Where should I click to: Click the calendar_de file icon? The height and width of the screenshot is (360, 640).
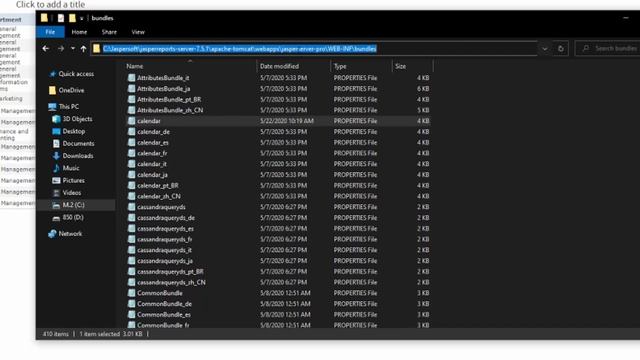point(131,131)
